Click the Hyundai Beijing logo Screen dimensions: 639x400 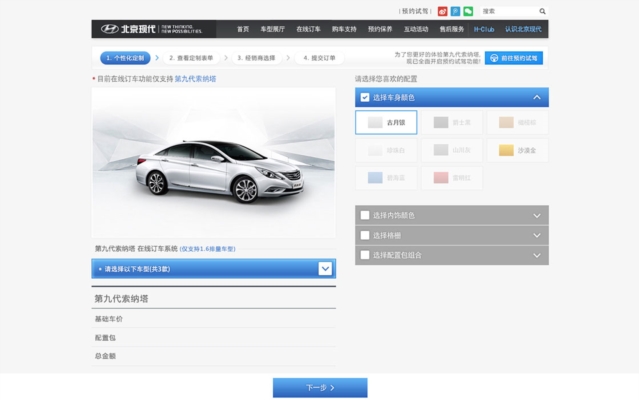tap(151, 29)
